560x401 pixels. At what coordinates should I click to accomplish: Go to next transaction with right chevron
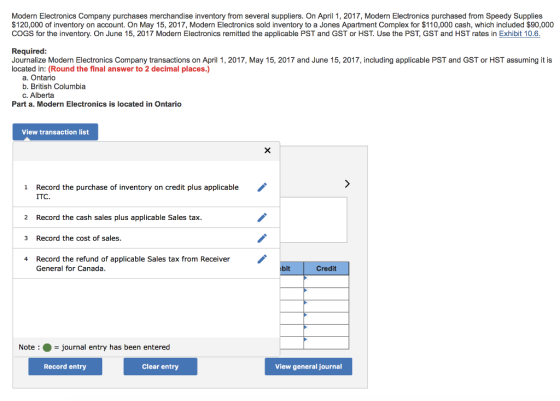coord(347,184)
